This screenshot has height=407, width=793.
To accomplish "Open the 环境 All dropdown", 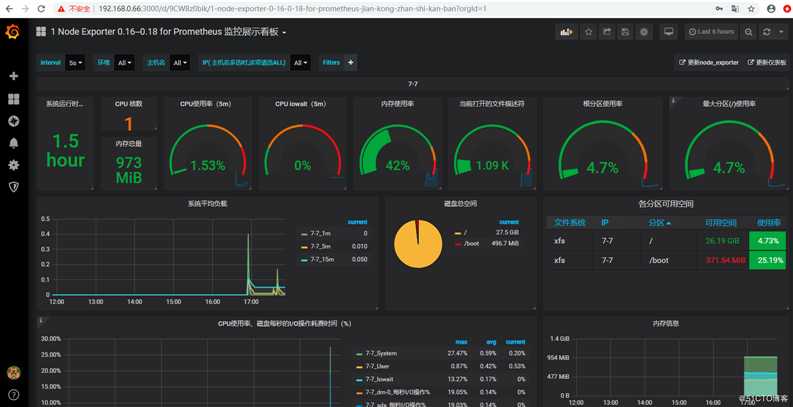I will (124, 63).
